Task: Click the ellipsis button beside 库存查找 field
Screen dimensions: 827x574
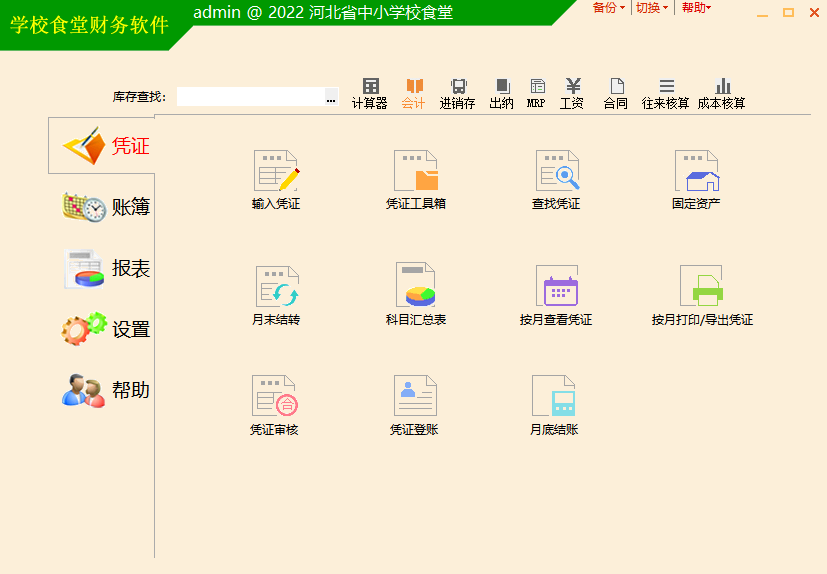Action: pos(331,98)
